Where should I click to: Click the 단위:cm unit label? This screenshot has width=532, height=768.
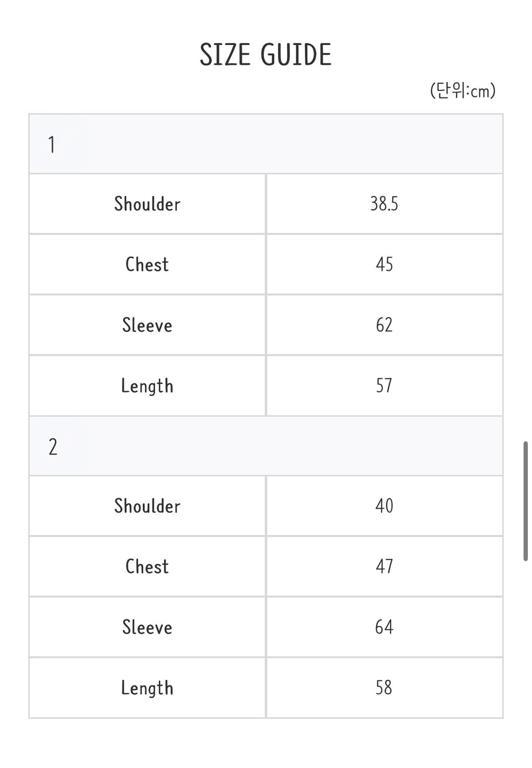coord(462,91)
